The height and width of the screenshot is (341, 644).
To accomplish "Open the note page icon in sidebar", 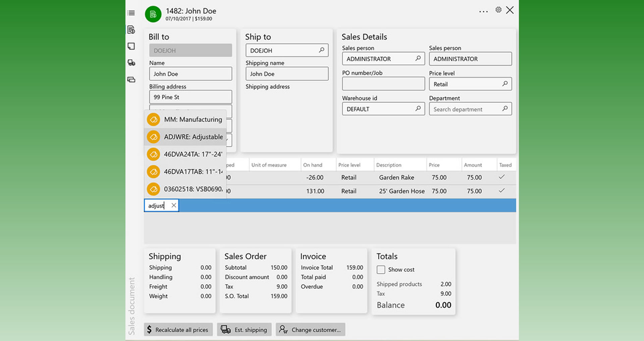I will (x=131, y=46).
